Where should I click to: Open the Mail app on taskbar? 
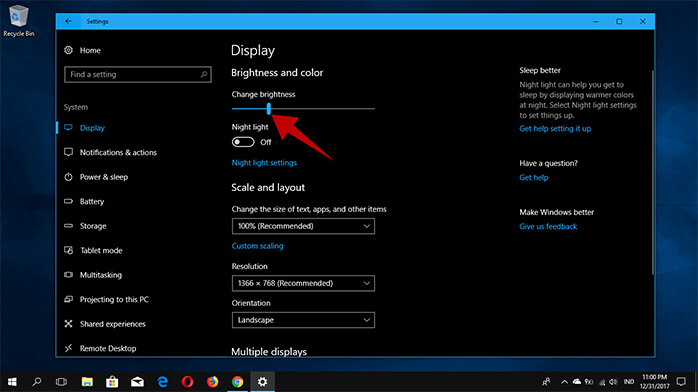[137, 382]
